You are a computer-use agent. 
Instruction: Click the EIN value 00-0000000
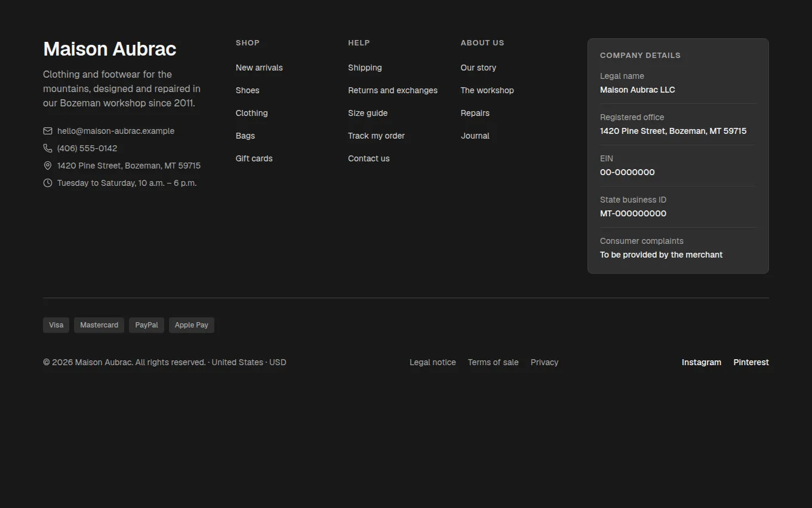coord(628,172)
